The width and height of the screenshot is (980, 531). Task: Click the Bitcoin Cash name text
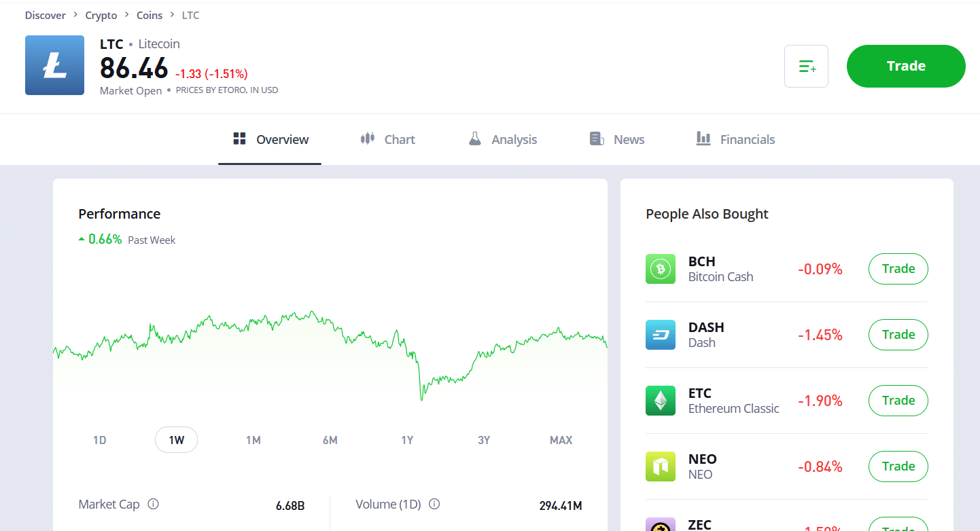point(721,277)
